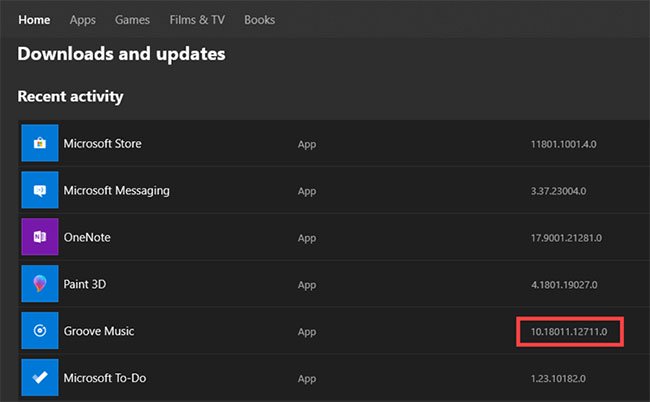Screen dimensions: 650x402
Task: Click the Microsoft Messaging icon tile
Action: click(40, 190)
